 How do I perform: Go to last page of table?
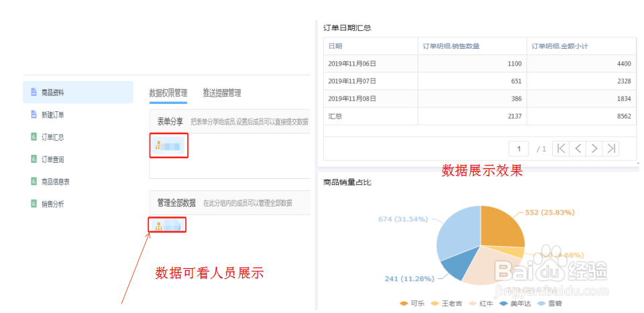click(x=610, y=149)
